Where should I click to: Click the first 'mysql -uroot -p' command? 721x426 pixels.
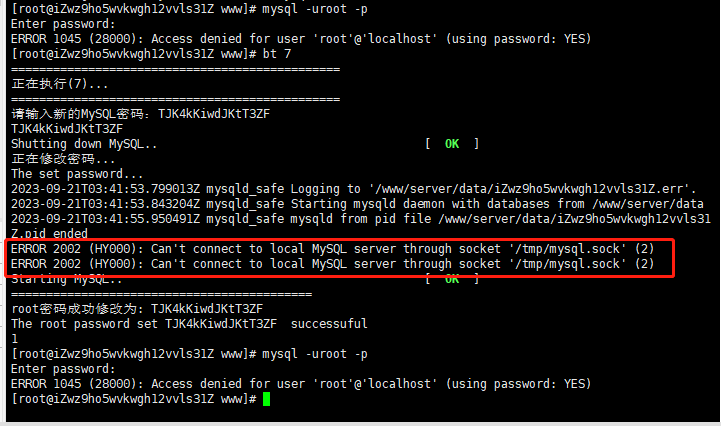click(315, 9)
